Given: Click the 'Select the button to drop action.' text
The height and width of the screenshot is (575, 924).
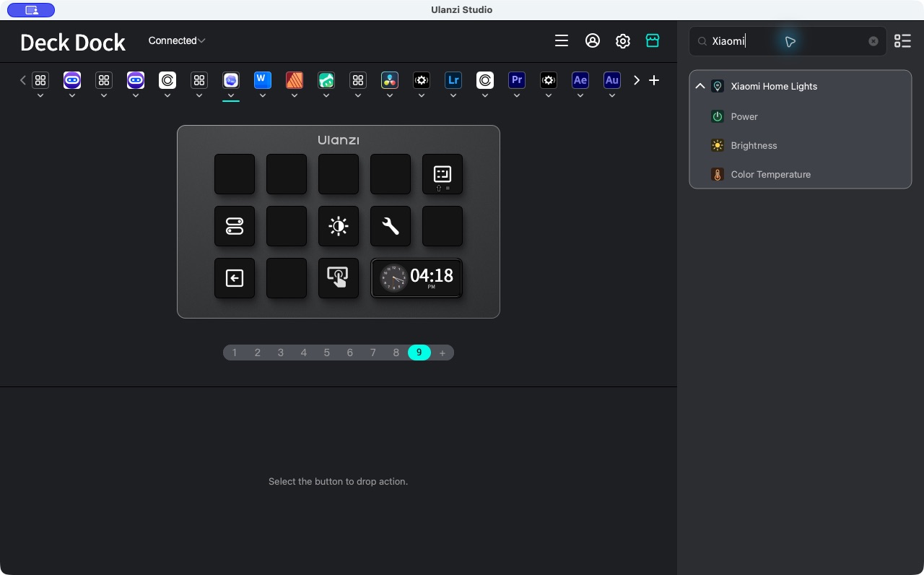Looking at the screenshot, I should click(338, 481).
